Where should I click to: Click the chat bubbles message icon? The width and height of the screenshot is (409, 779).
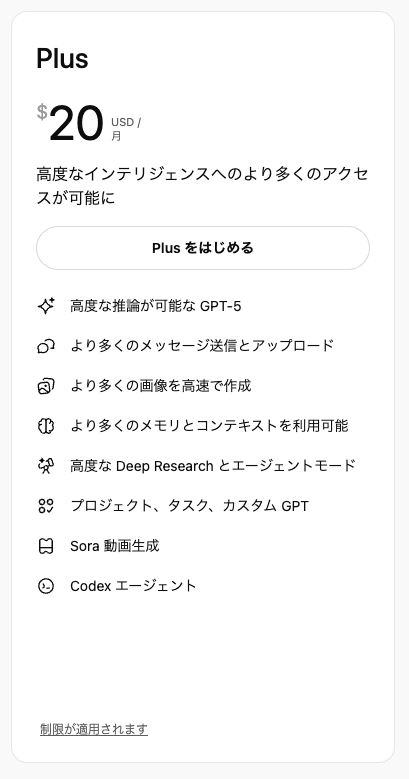pos(46,346)
